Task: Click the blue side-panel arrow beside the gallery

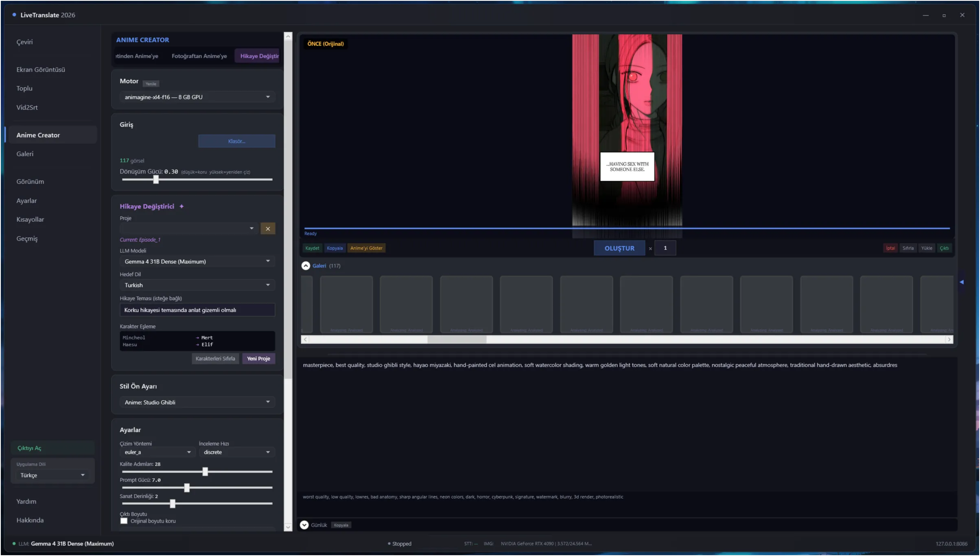Action: 962,282
